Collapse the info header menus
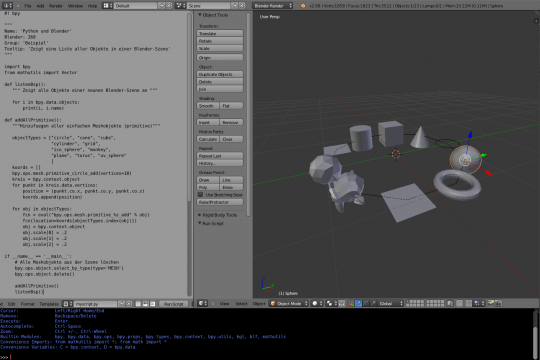Image resolution: width=540 pixels, height=360 pixels. 18,6
